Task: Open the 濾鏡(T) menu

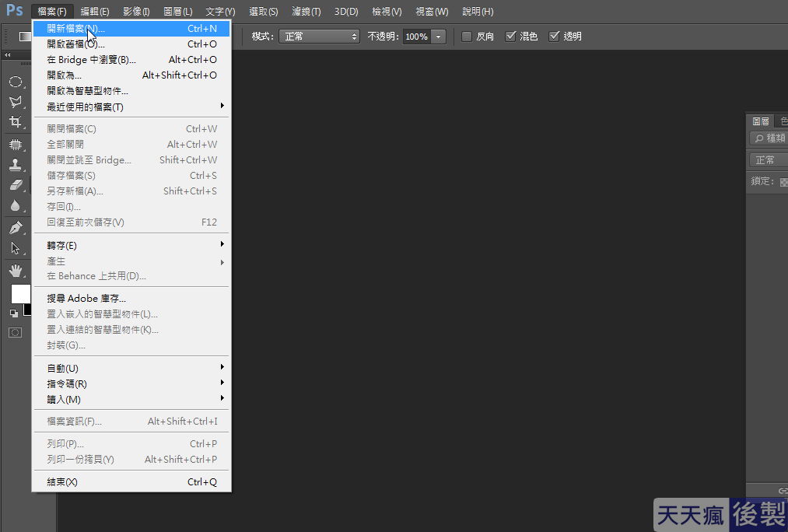Action: pyautogui.click(x=306, y=11)
